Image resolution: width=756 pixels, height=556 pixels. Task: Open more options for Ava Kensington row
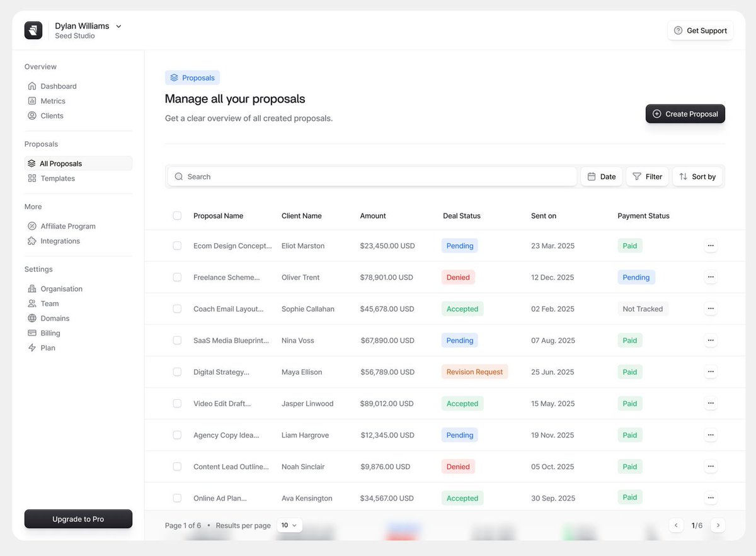[x=711, y=498]
